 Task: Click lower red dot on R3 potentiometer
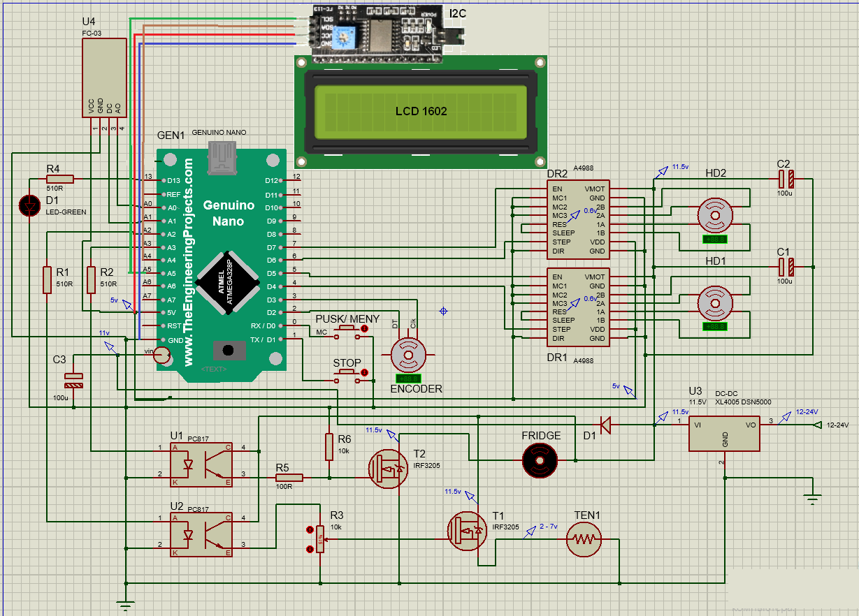(310, 550)
